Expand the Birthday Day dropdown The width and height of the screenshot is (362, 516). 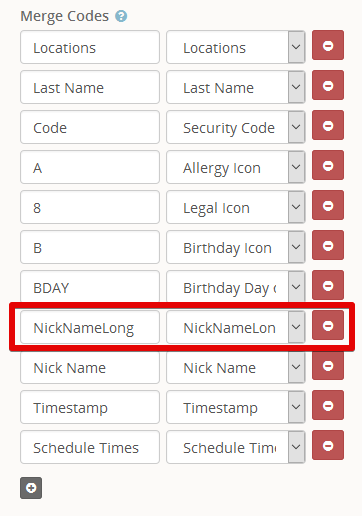pyautogui.click(x=236, y=287)
